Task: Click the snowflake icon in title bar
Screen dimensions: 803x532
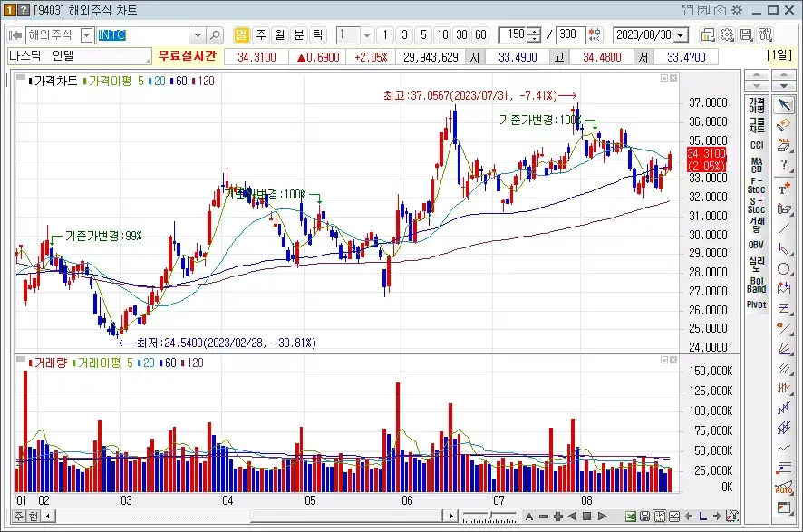Action: pyautogui.click(x=737, y=10)
